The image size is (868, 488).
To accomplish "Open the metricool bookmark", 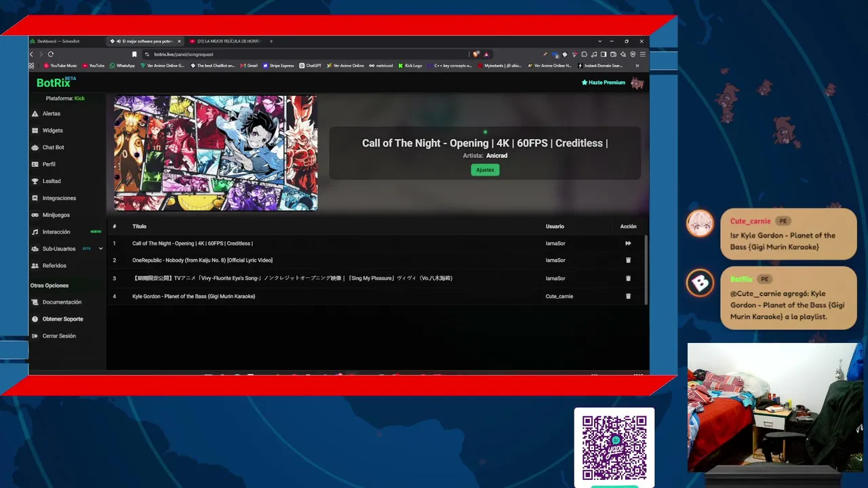I will 381,66.
